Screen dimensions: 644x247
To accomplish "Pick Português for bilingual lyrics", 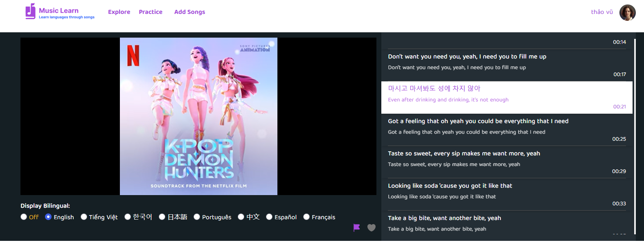I will pyautogui.click(x=197, y=217).
